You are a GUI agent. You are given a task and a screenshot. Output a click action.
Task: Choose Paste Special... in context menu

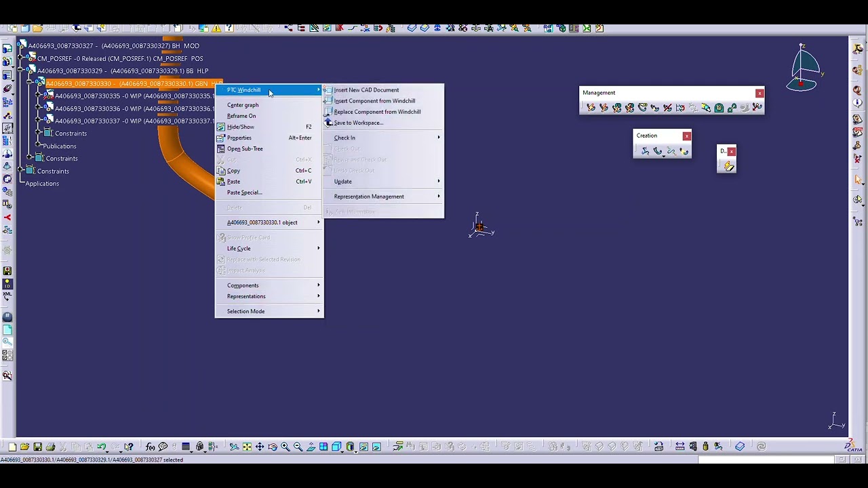pyautogui.click(x=269, y=192)
